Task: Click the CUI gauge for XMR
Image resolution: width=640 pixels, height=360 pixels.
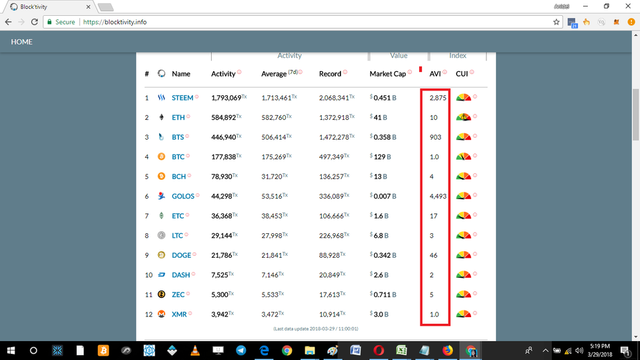Action: pos(463,314)
